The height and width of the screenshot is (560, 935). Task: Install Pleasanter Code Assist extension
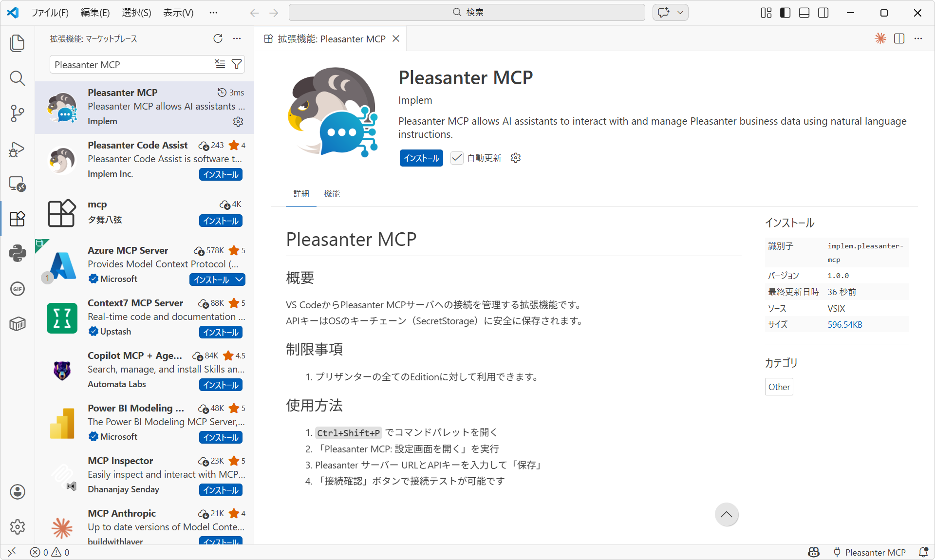tap(221, 174)
